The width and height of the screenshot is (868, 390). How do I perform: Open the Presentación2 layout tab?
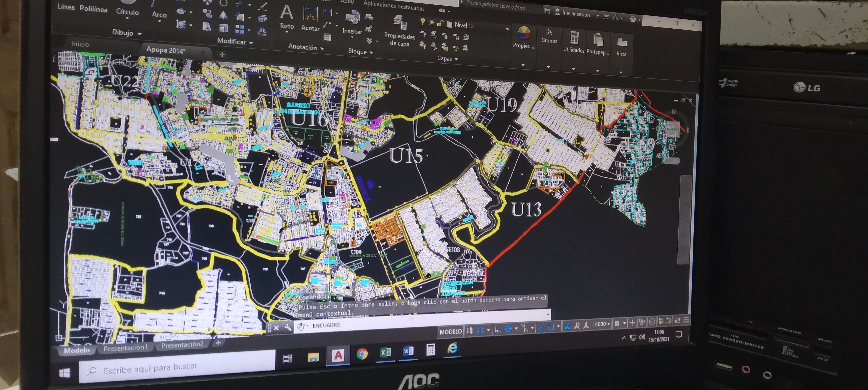(x=182, y=344)
